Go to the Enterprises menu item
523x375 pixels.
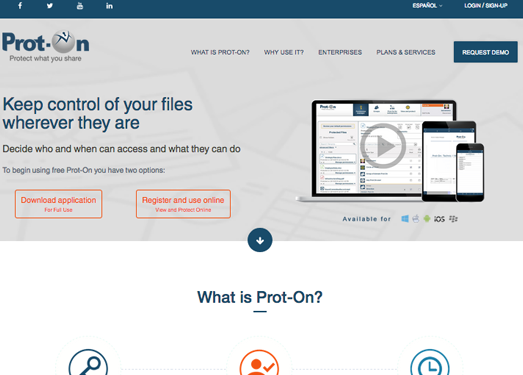[340, 52]
